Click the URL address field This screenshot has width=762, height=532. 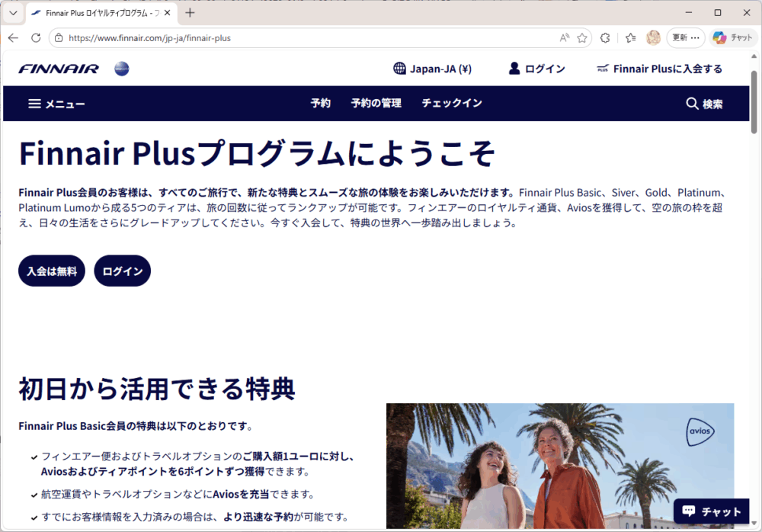305,37
